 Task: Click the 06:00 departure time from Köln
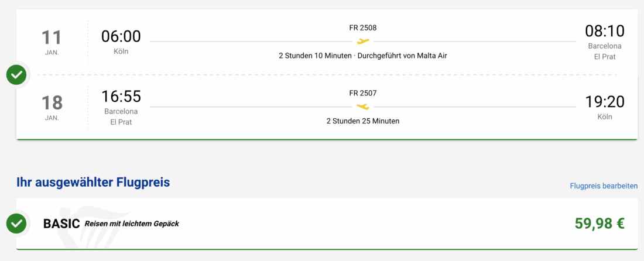(121, 36)
